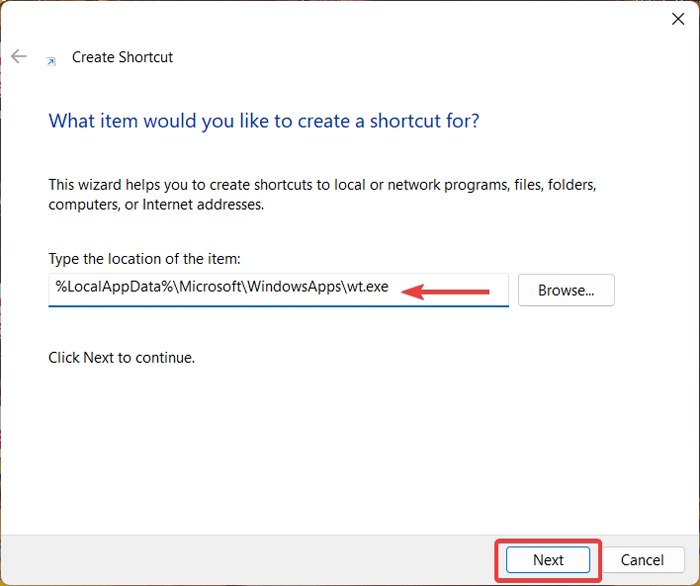
Task: Click the back arrow icon
Action: click(x=19, y=56)
